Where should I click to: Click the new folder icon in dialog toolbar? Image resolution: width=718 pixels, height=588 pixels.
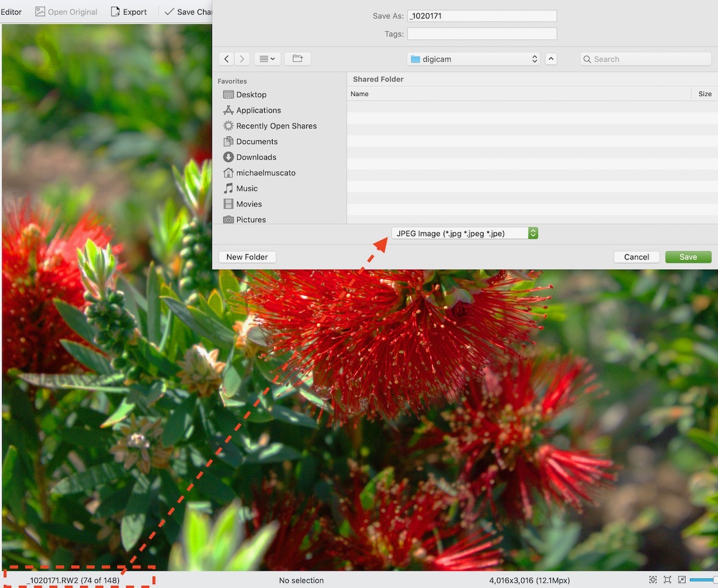pyautogui.click(x=297, y=59)
